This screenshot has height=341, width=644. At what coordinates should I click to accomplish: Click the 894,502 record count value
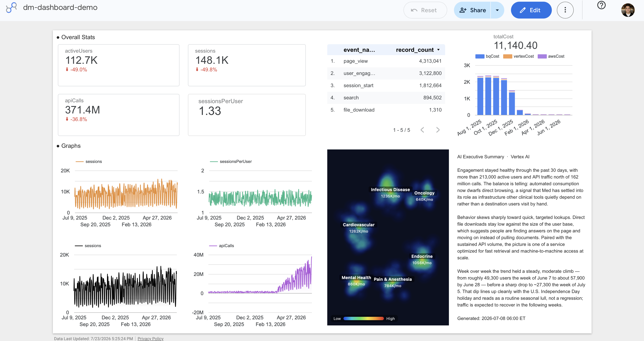coord(432,98)
